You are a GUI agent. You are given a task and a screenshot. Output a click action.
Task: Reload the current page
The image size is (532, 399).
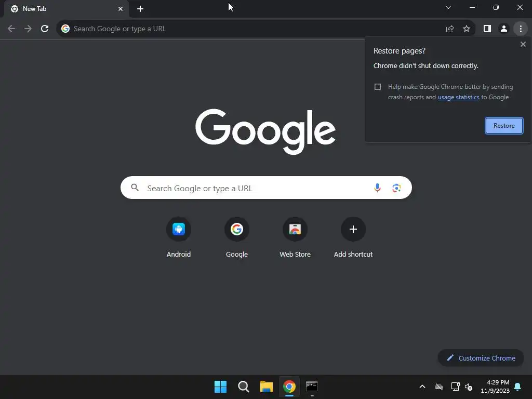[45, 29]
